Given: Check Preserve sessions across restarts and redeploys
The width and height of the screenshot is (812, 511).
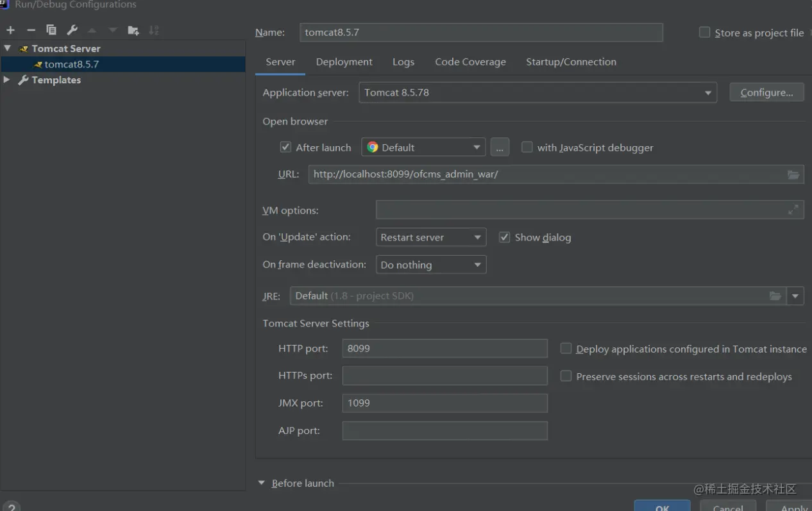Looking at the screenshot, I should (566, 376).
